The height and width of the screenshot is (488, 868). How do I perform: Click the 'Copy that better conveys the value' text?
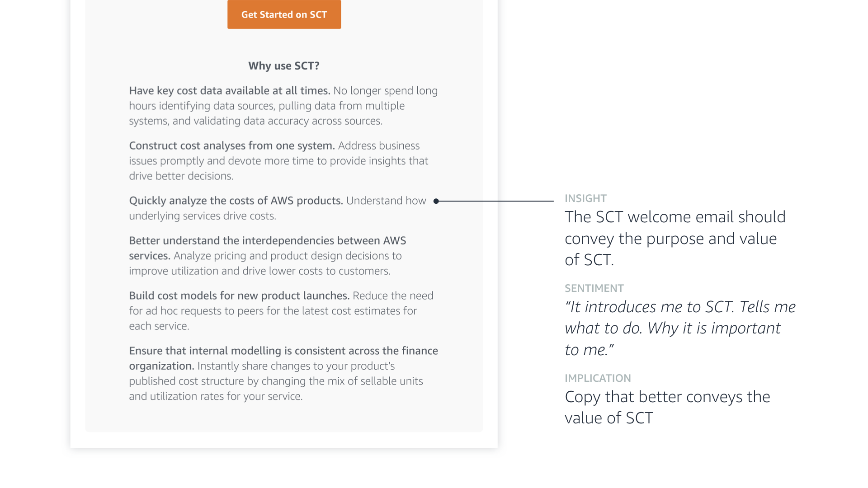(667, 407)
